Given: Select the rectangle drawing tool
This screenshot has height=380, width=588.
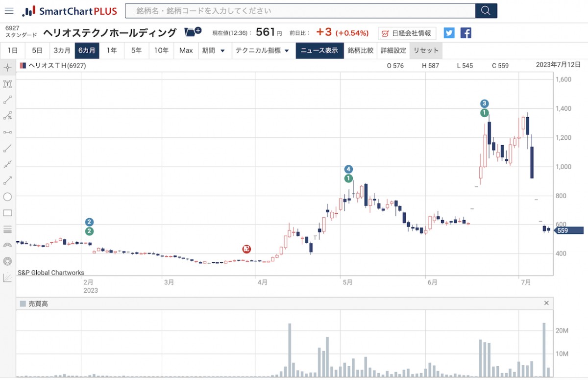Looking at the screenshot, I should 7,213.
